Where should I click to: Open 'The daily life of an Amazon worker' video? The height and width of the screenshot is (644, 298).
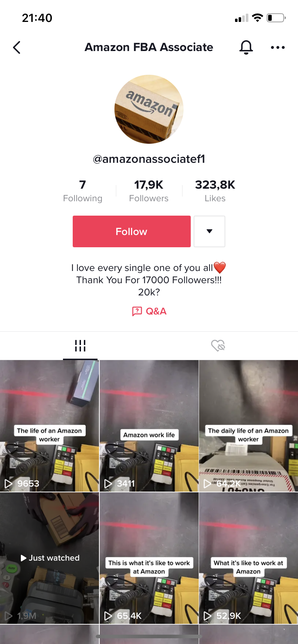pos(248,426)
